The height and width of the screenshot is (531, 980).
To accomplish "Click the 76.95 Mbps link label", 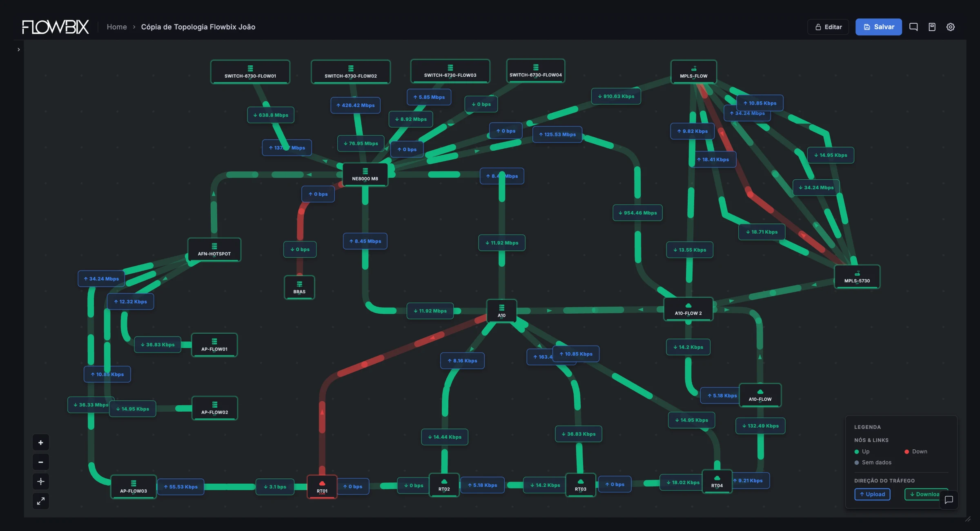I will 361,143.
